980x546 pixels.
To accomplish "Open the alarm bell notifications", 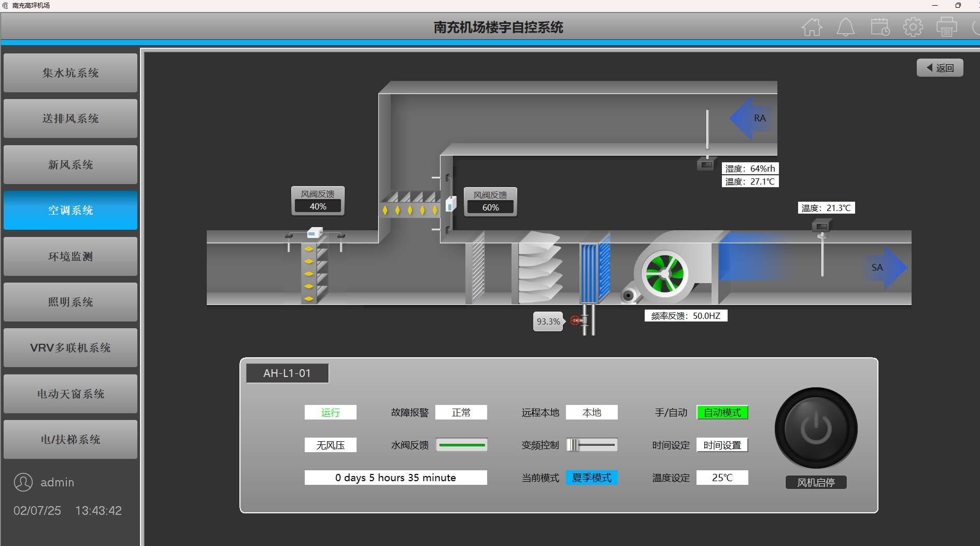I will pyautogui.click(x=845, y=27).
